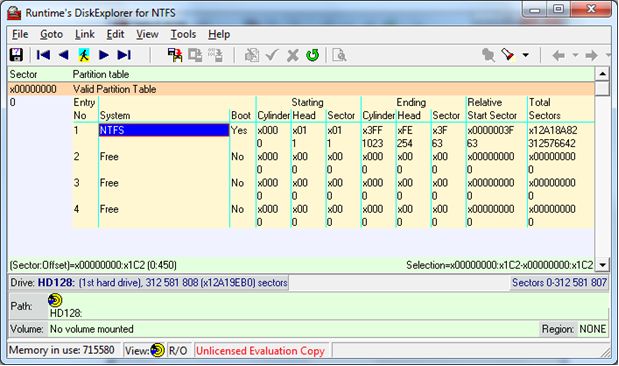Open the Goto menu

coord(51,34)
